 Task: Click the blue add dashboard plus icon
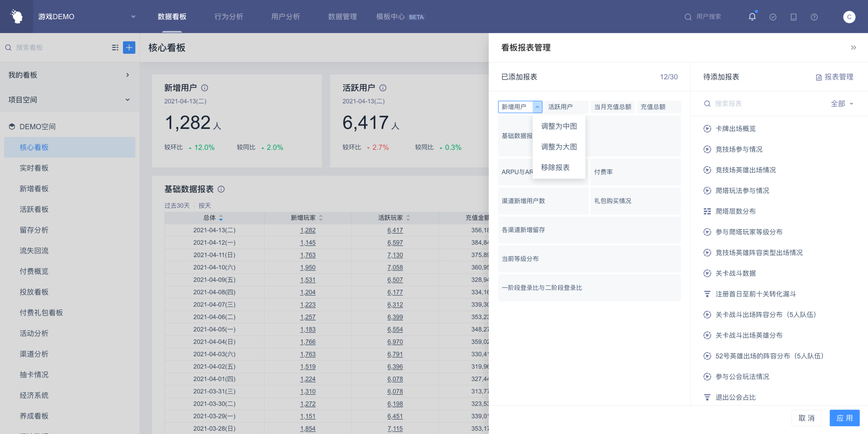[129, 47]
